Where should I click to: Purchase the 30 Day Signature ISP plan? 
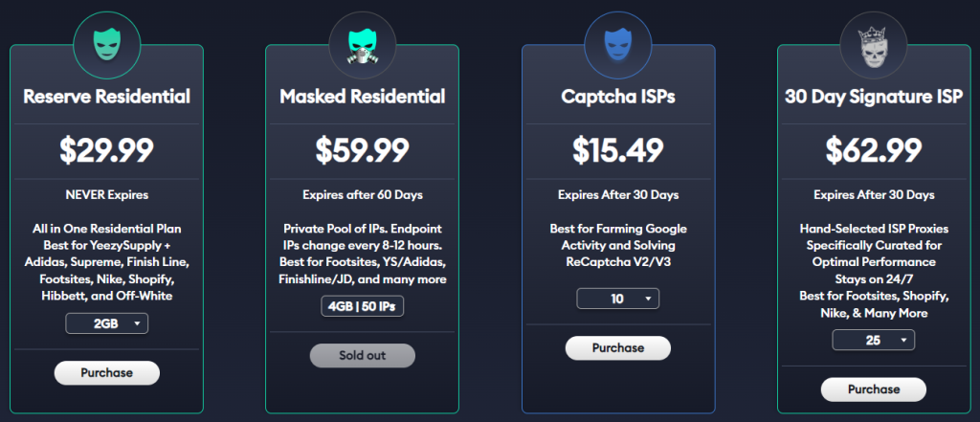pos(873,389)
